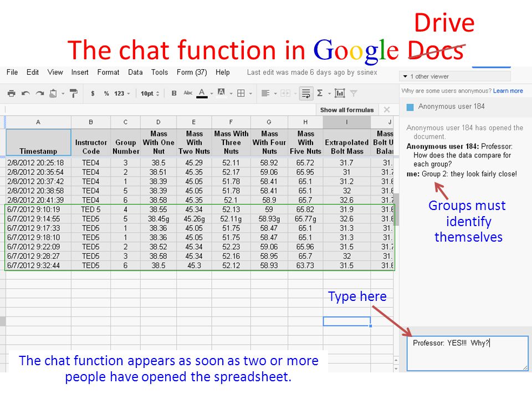The height and width of the screenshot is (399, 532).
Task: Open the borders dropdown arrow
Action: tap(250, 94)
